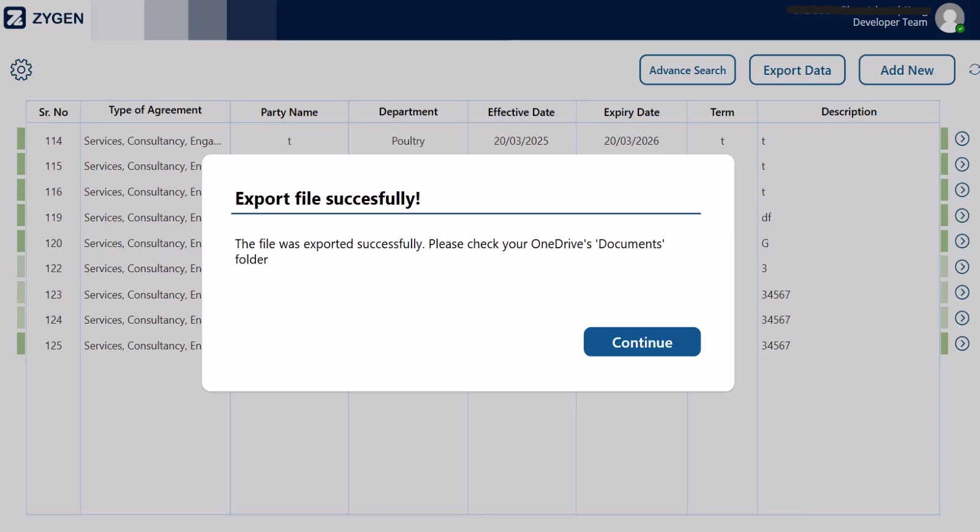This screenshot has height=532, width=980.
Task: Click the Party Name column header
Action: tap(289, 112)
